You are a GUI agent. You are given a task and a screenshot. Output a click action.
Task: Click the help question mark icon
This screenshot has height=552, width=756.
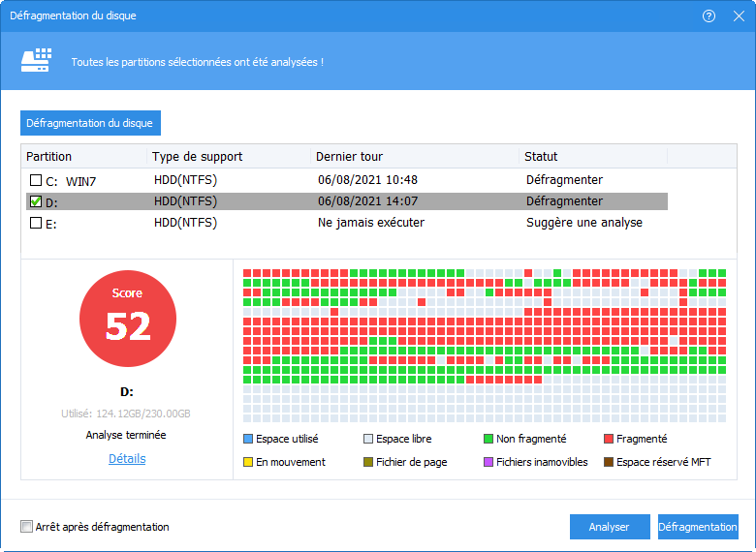point(710,16)
